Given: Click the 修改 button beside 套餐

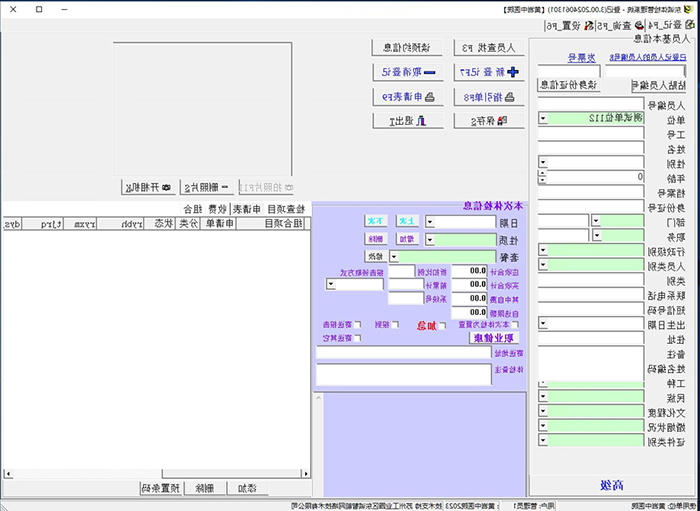Looking at the screenshot, I should 376,257.
